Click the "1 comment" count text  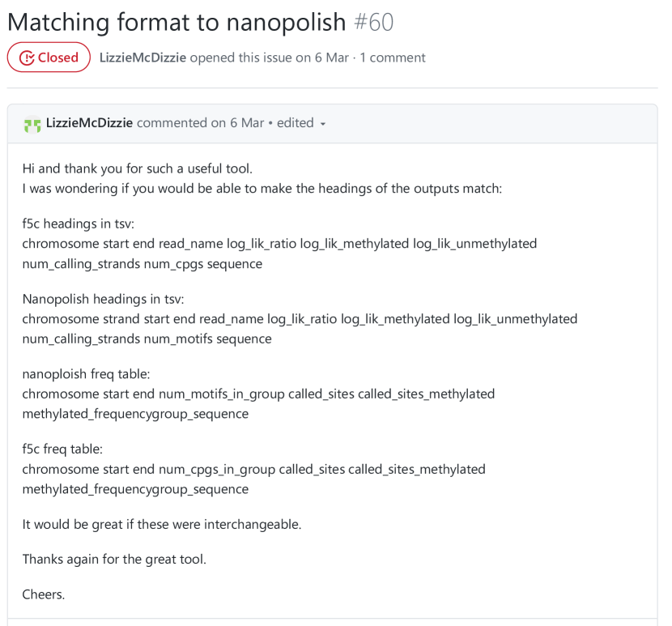click(x=393, y=57)
